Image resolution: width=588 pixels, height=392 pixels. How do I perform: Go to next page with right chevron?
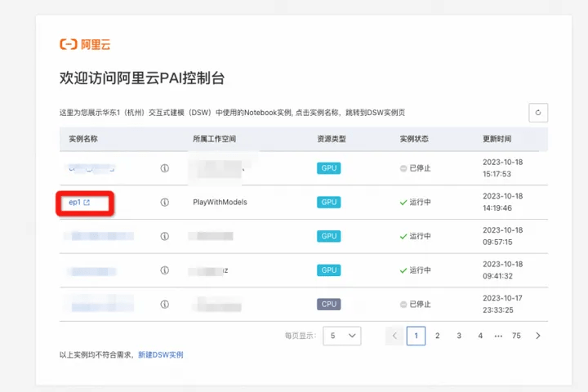click(x=538, y=336)
